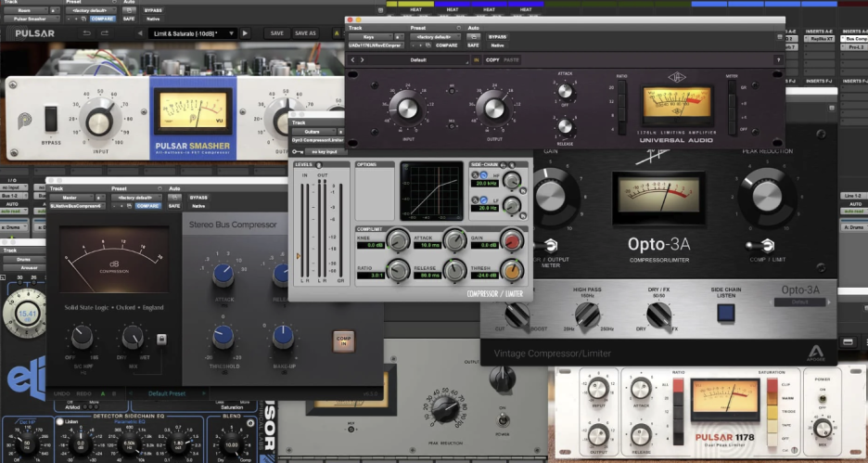Go to next Pulsar Smasher preset
Viewport: 868px width, 463px height.
(x=245, y=33)
